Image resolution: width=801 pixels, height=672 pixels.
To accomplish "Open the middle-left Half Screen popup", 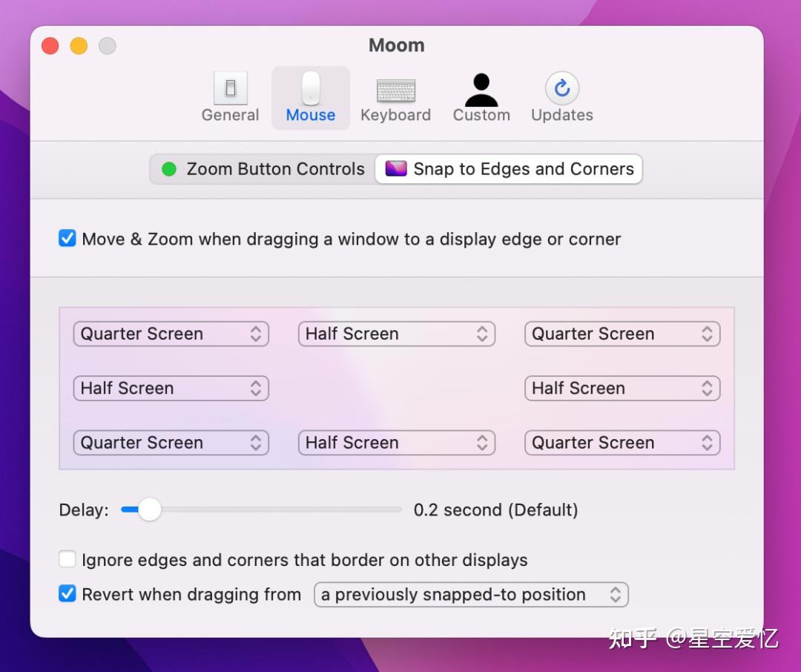I will [x=171, y=388].
